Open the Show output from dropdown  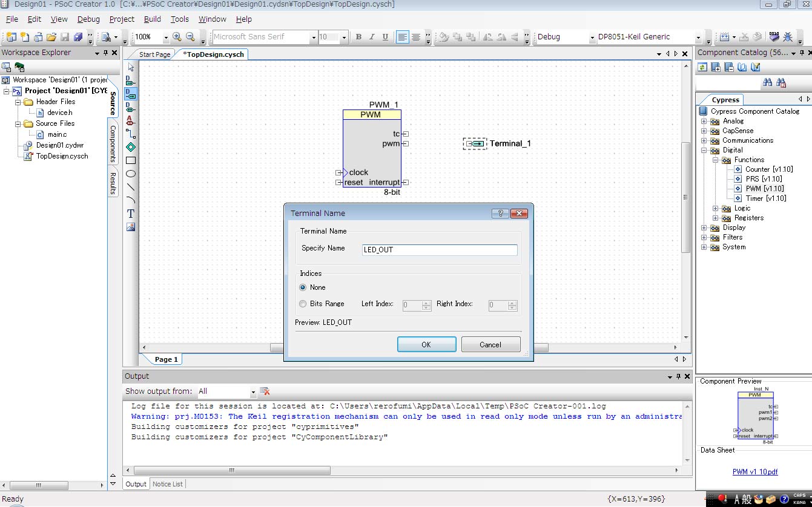[253, 391]
